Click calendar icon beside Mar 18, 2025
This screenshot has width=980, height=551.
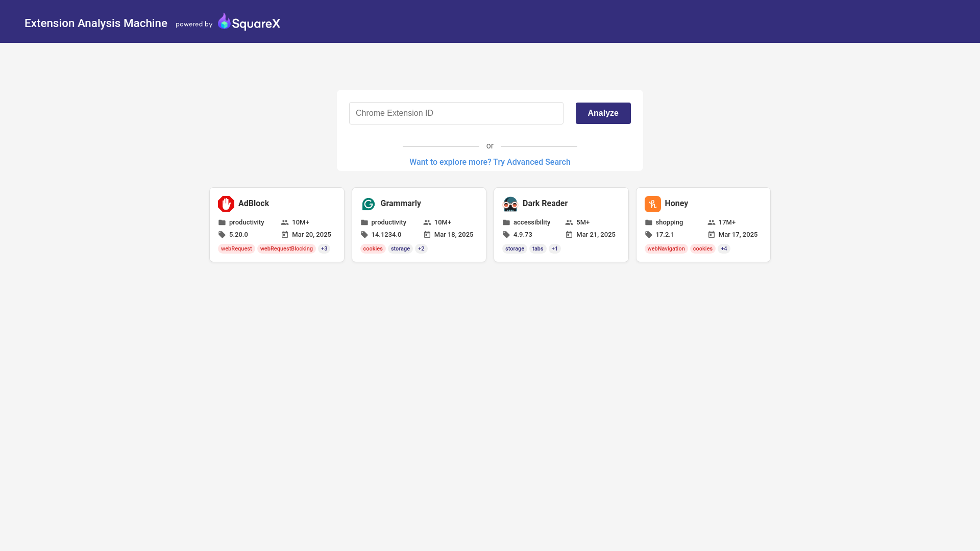(x=427, y=235)
